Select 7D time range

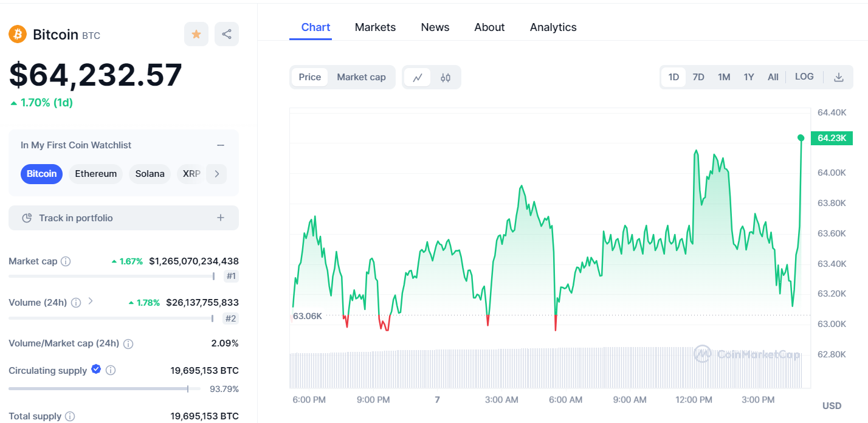click(698, 77)
